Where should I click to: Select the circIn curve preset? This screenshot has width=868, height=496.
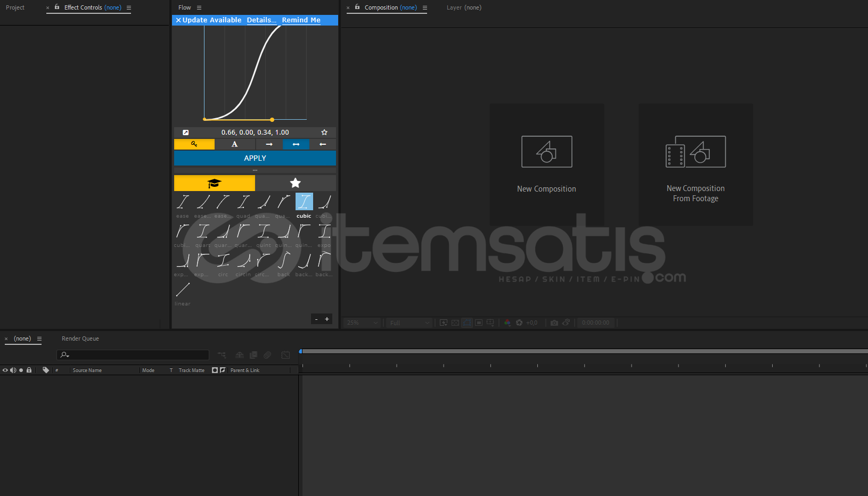(243, 261)
